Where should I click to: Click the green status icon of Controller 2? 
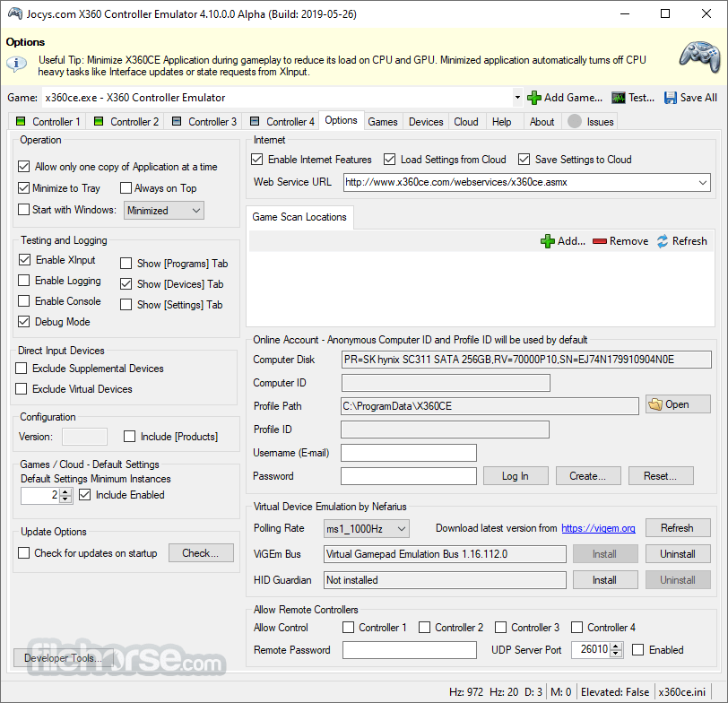coord(99,121)
